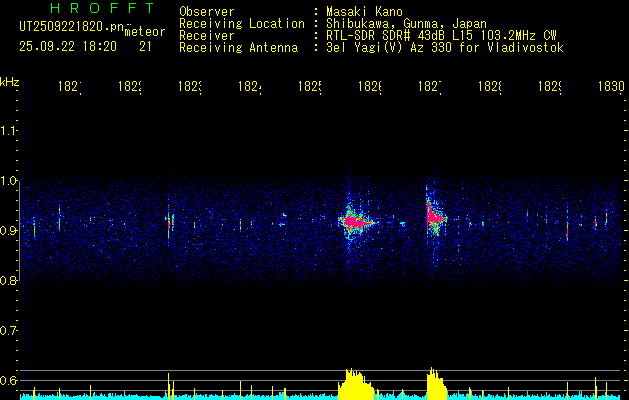Image resolution: width=629 pixels, height=400 pixels.
Task: Click the 1825 time axis label
Action: coord(310,86)
